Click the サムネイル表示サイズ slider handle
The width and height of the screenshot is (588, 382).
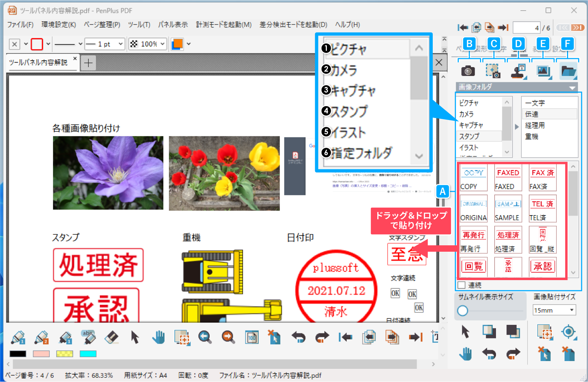(x=463, y=311)
